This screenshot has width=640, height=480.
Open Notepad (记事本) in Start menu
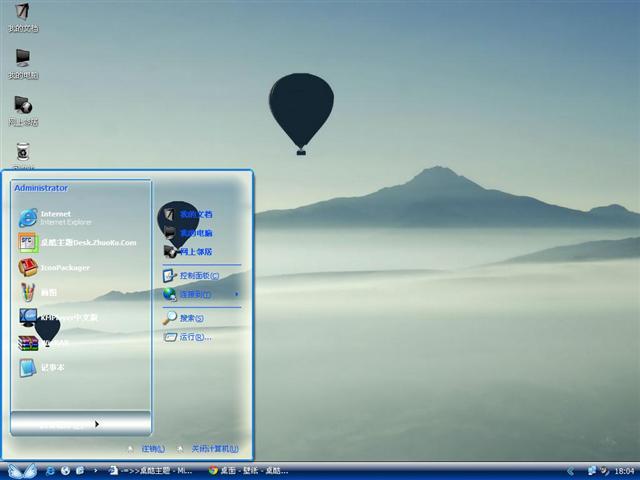click(50, 368)
